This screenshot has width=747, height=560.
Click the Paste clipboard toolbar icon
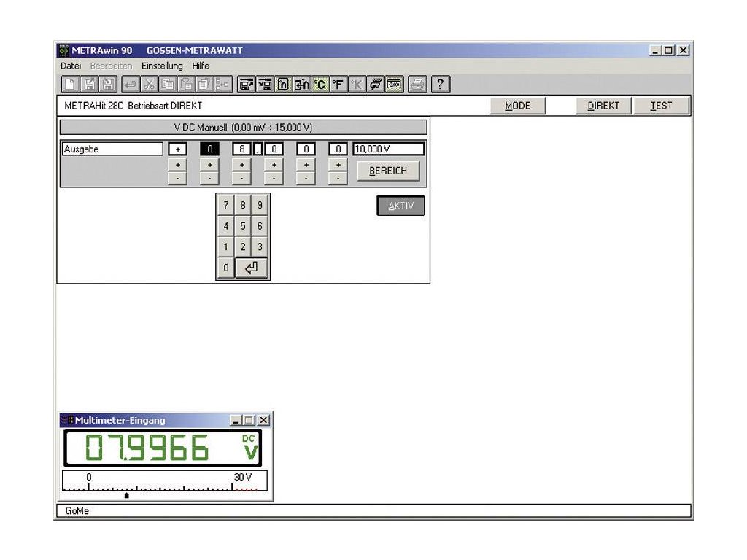pyautogui.click(x=186, y=85)
